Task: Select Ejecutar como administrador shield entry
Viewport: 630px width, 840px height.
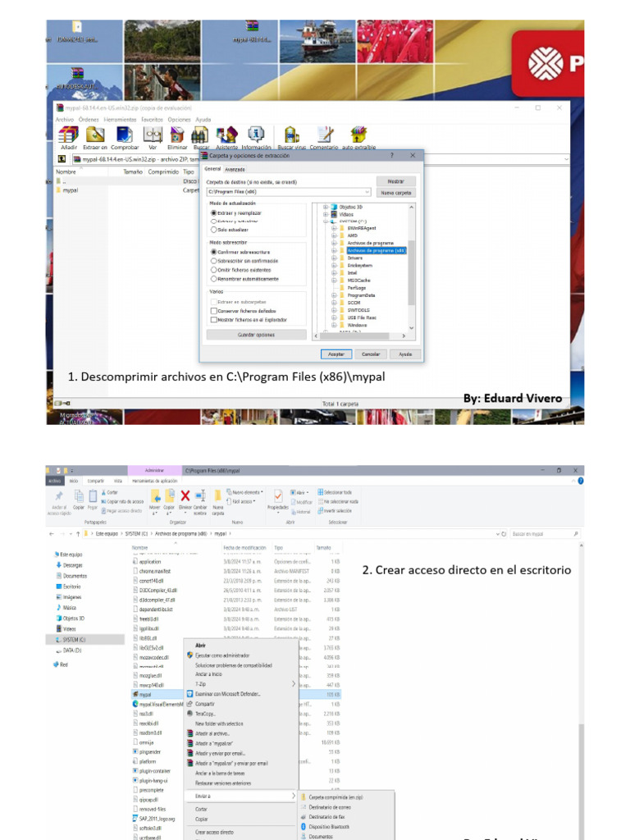Action: [222, 655]
